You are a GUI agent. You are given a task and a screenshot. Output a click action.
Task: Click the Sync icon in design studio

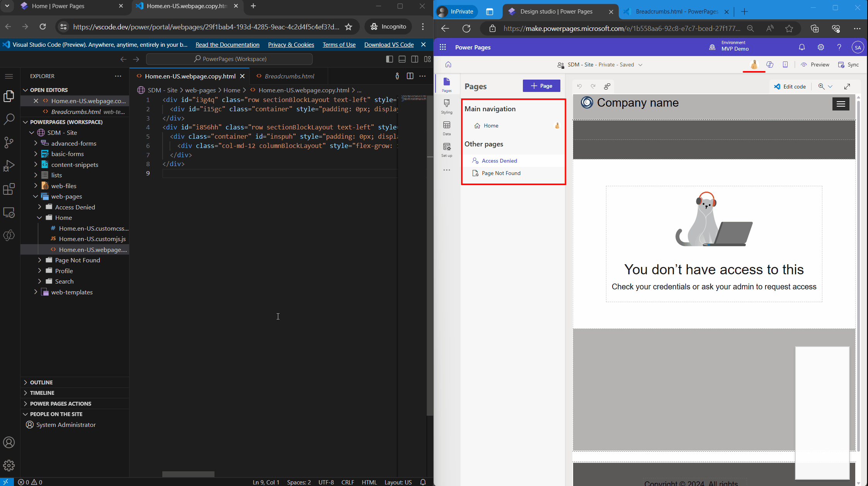click(x=841, y=65)
